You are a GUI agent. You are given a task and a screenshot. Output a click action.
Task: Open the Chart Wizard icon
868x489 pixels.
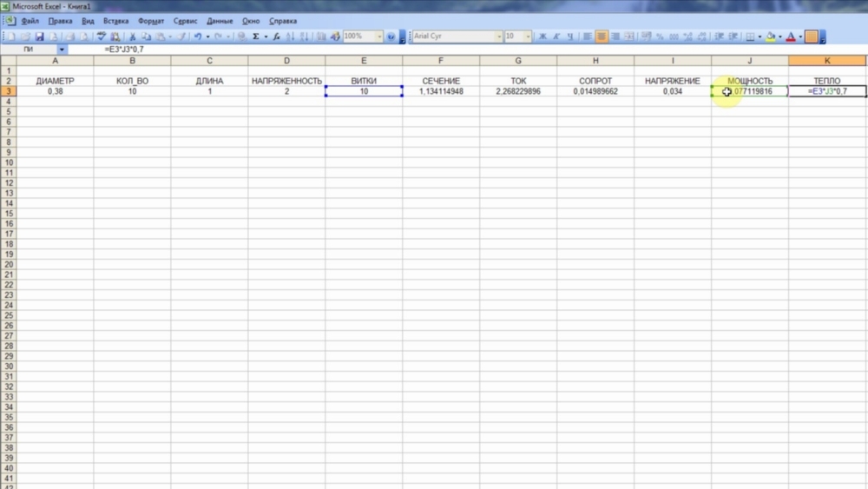[321, 36]
